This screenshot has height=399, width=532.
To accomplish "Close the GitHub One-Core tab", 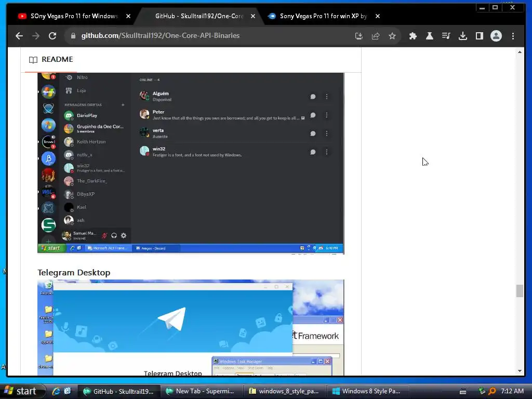I will [253, 16].
